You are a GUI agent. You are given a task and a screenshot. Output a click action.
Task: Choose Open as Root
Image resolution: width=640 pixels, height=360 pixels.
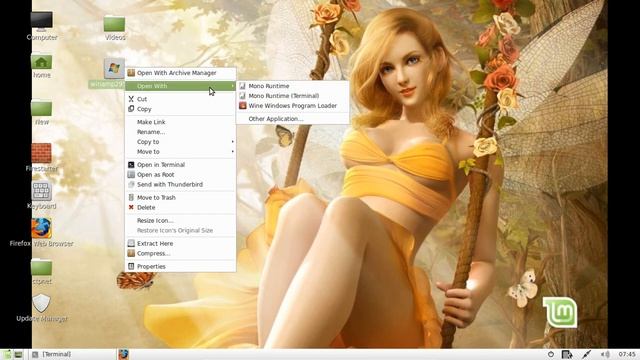(180, 174)
